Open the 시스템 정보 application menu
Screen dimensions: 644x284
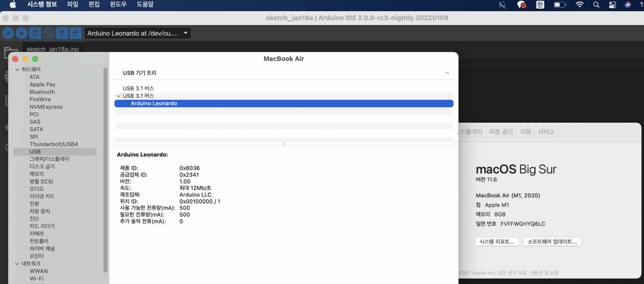(42, 4)
